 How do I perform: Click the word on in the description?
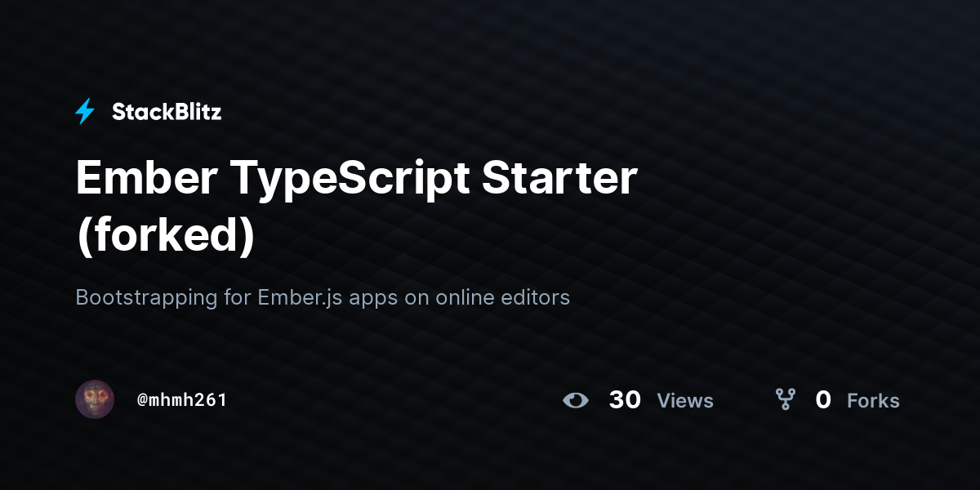(417, 299)
